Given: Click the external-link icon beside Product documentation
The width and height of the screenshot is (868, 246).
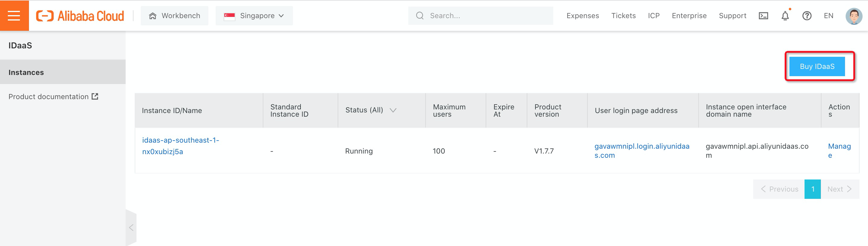Looking at the screenshot, I should (x=95, y=96).
